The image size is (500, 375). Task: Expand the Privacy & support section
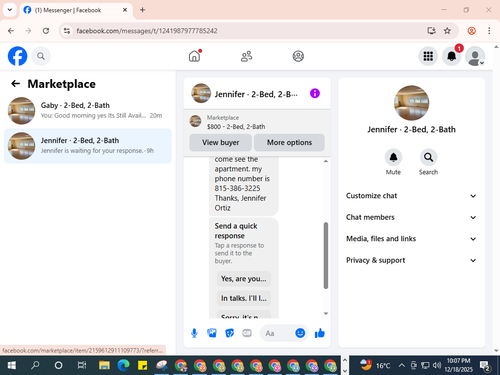tap(411, 260)
